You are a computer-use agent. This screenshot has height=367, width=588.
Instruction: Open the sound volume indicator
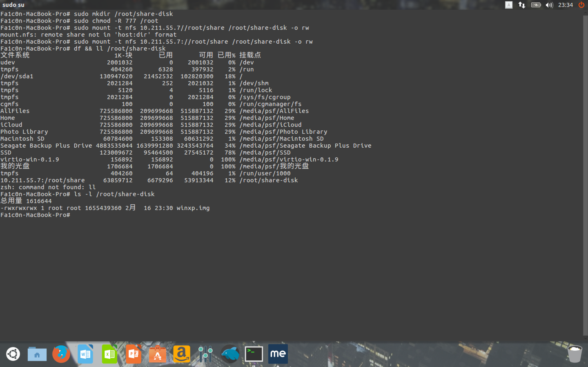click(x=549, y=5)
